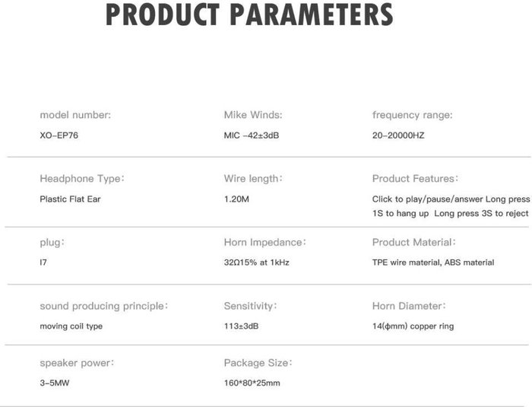The height and width of the screenshot is (407, 532).
Task: Select the model number XO-EP76 value
Action: coord(62,135)
